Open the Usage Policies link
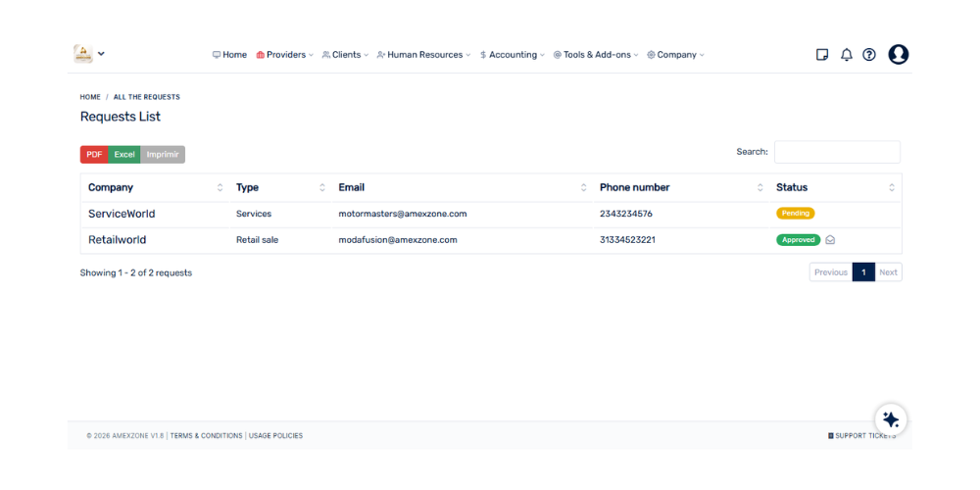The image size is (980, 490). point(275,436)
